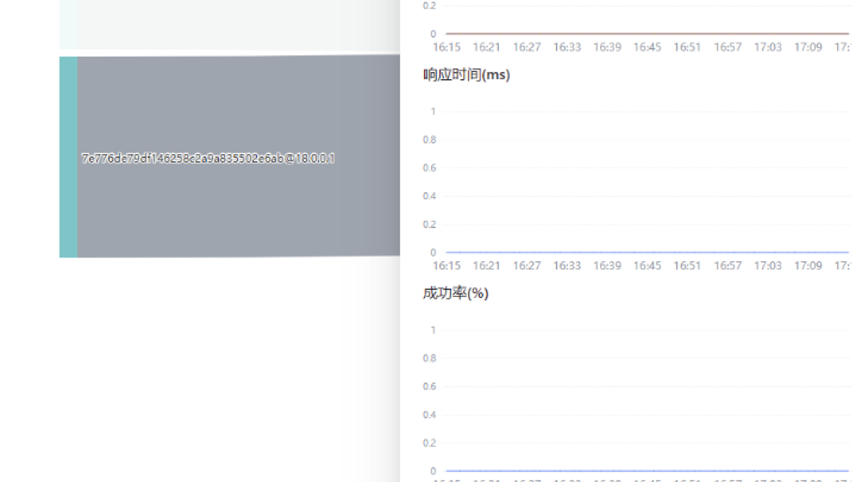
Task: Click 16:39 on the 响应时间 chart axis
Action: point(607,266)
